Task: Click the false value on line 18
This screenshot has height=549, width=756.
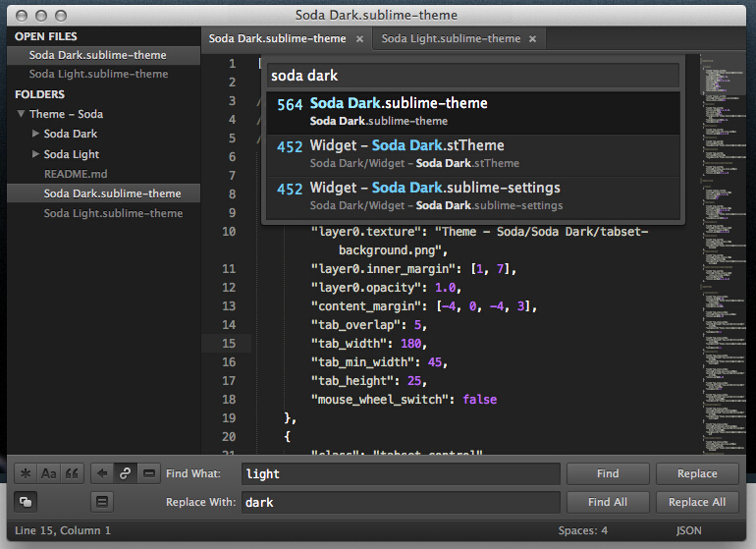Action: 480,400
